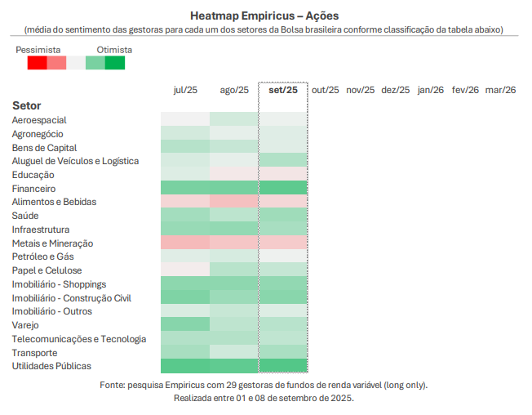Click the dark red Pessimista legend swatch
532x415 pixels.
[x=36, y=63]
